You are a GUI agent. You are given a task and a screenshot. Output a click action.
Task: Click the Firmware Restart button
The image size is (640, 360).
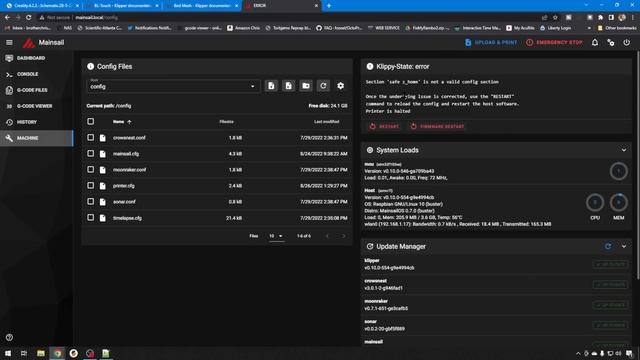pyautogui.click(x=437, y=127)
